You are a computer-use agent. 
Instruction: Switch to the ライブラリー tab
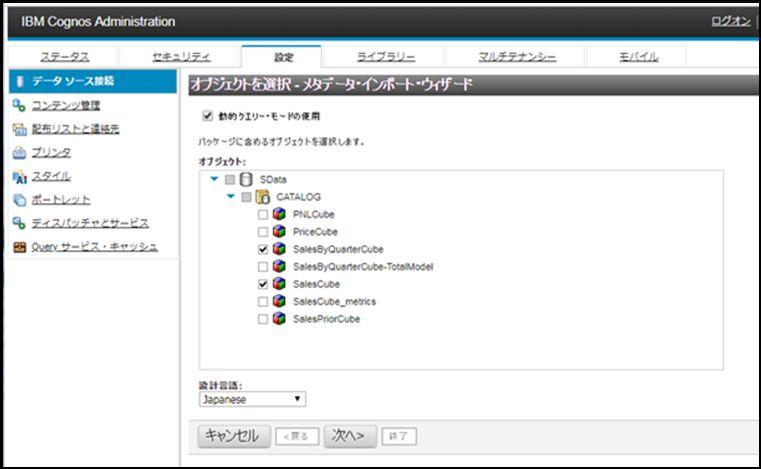[386, 57]
